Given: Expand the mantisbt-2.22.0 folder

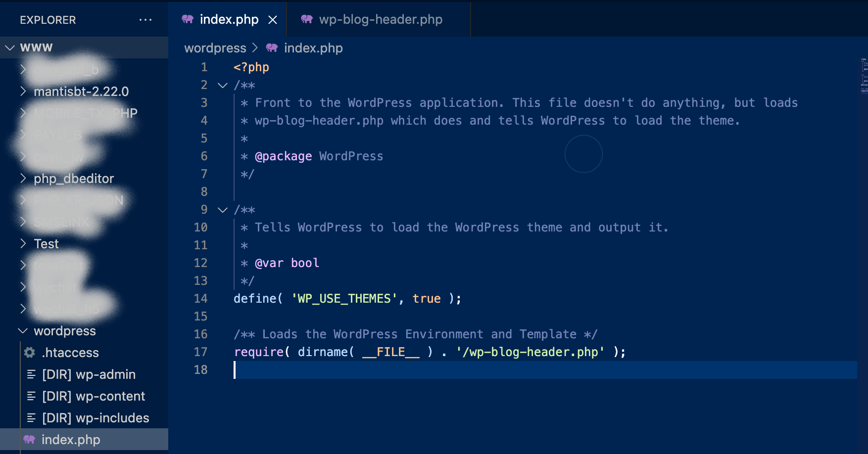Looking at the screenshot, I should pyautogui.click(x=23, y=91).
